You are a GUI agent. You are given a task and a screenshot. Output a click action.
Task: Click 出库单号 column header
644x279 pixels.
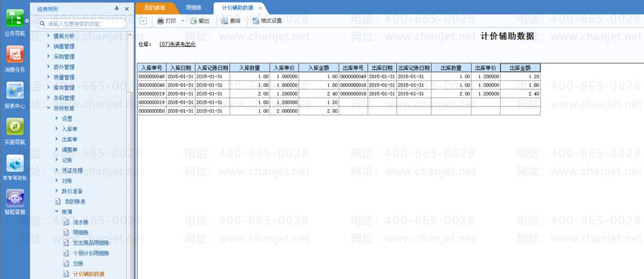click(x=353, y=68)
